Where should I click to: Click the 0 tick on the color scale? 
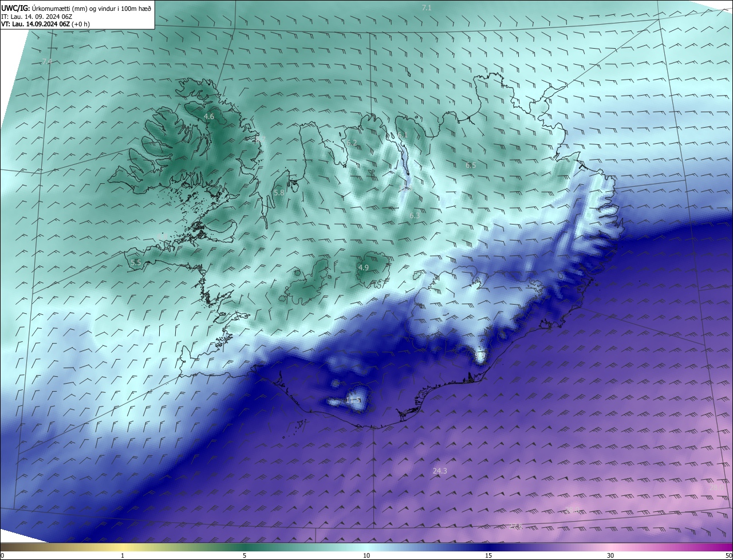[x=2, y=556]
